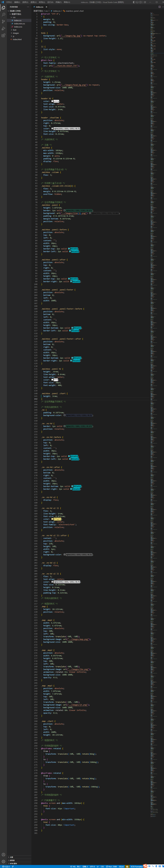Open the Manage settings gear icon
The image size is (164, 868).
point(3,861)
